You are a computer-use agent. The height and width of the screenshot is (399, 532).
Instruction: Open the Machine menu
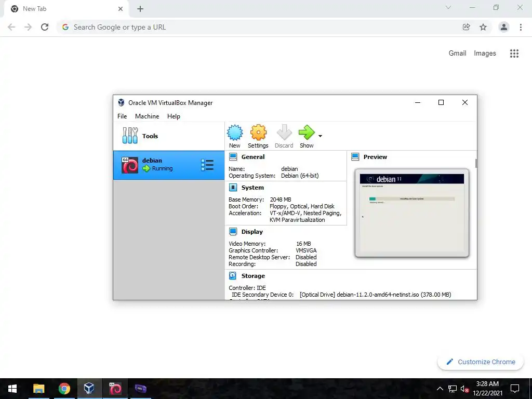[147, 116]
